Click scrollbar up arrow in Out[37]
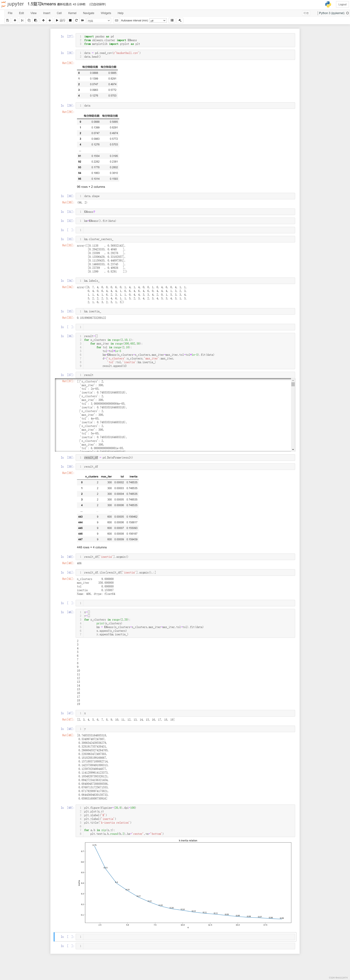 (x=293, y=380)
